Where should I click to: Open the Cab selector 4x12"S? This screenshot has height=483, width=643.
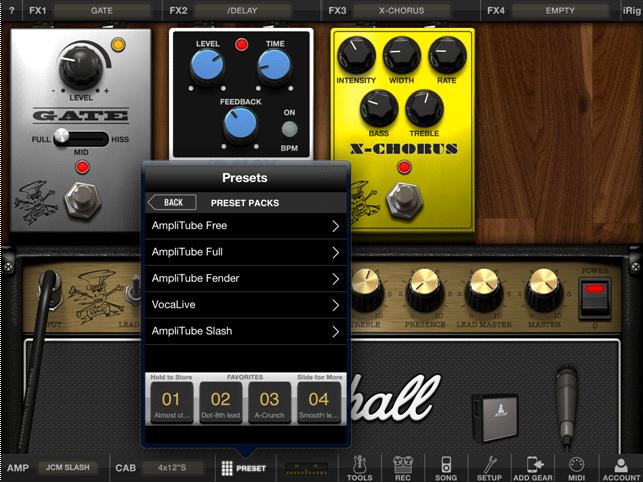172,467
